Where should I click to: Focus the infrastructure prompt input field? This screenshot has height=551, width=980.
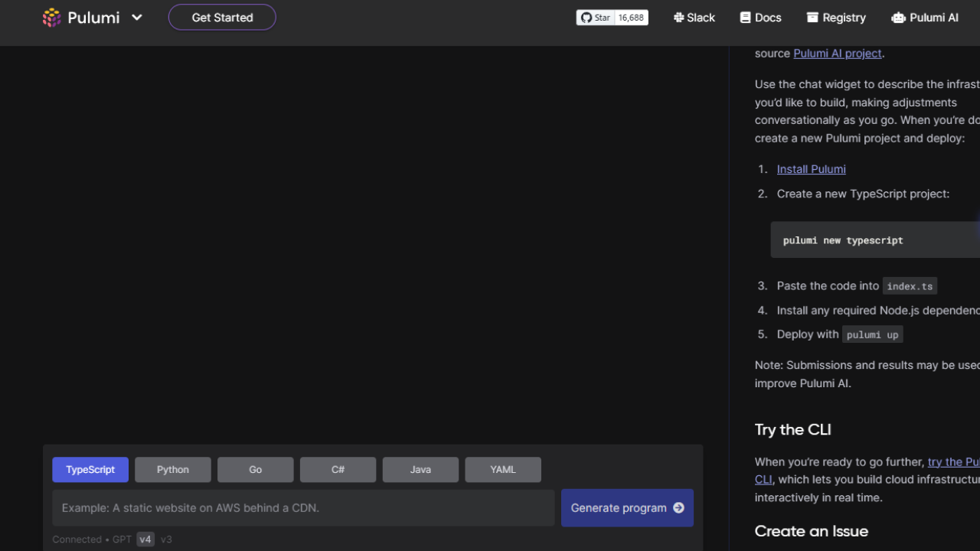pyautogui.click(x=303, y=508)
